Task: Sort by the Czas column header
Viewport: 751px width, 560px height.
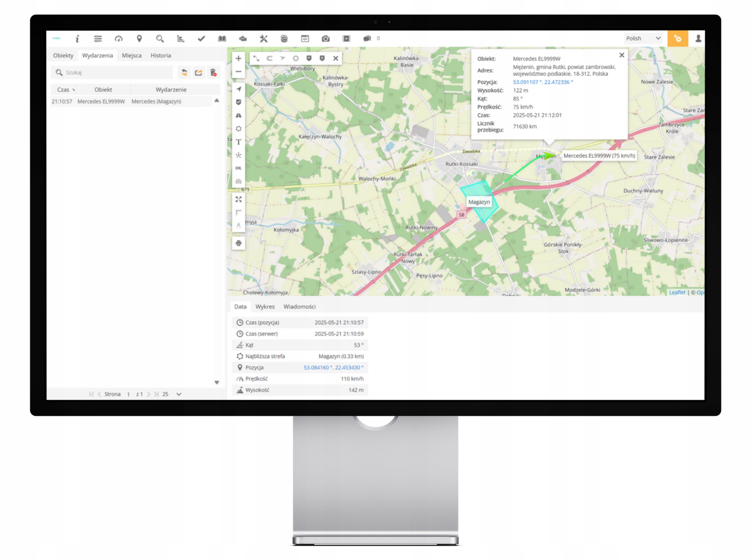Action: coord(63,90)
